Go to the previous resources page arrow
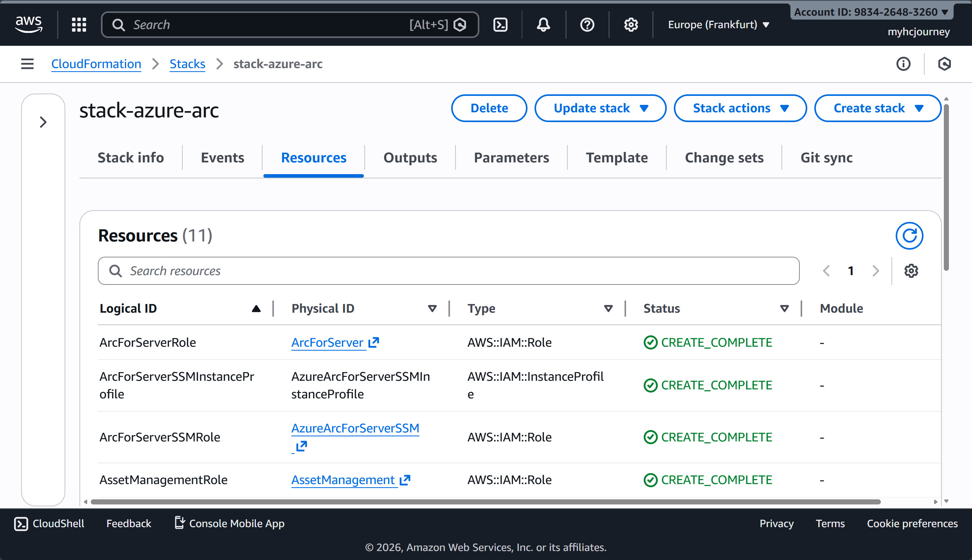 [x=826, y=271]
